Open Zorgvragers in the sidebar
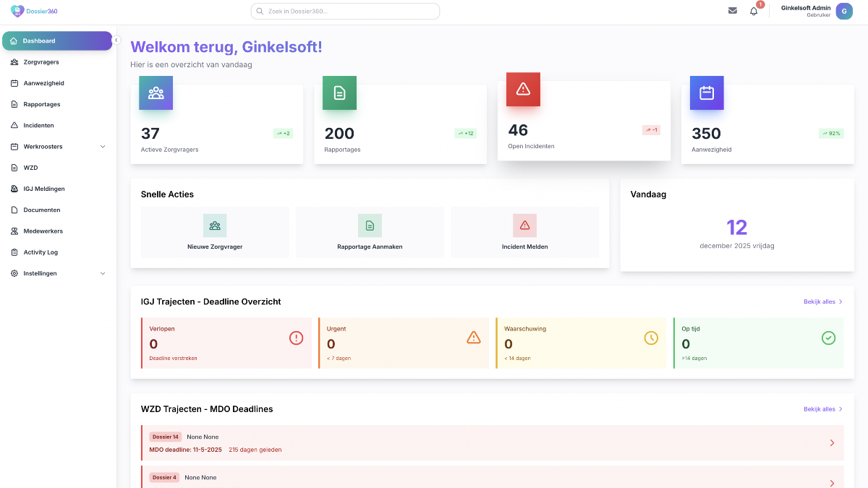Viewport: 868px width, 488px height. [41, 62]
